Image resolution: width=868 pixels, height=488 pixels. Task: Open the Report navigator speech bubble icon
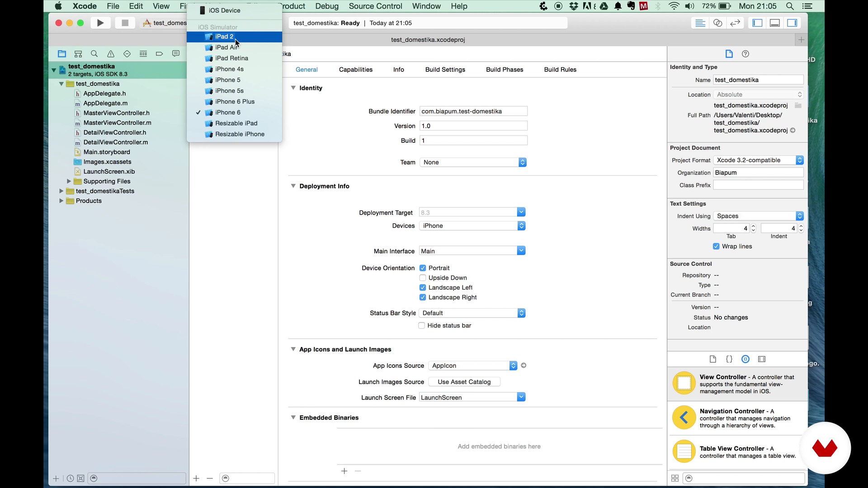[x=176, y=54]
